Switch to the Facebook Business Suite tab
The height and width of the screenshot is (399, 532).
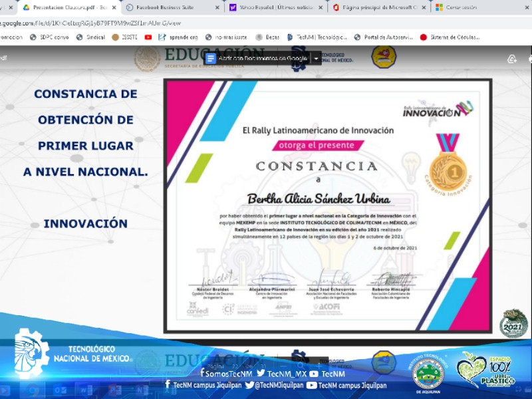click(x=172, y=7)
